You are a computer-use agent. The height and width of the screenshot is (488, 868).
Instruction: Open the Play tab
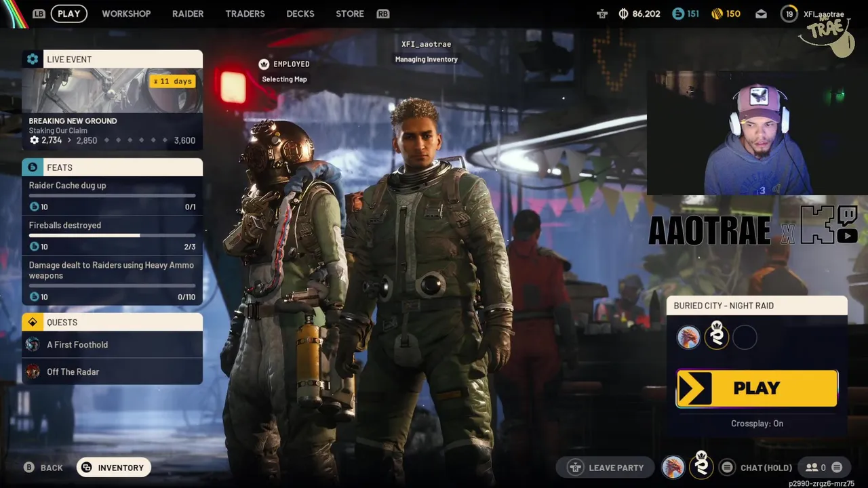click(68, 14)
